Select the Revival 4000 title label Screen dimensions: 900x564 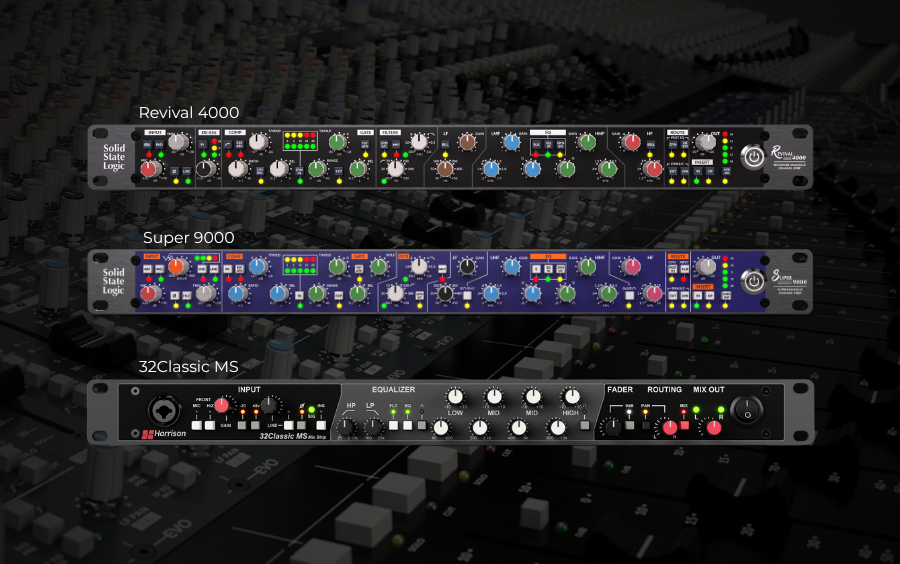point(189,112)
